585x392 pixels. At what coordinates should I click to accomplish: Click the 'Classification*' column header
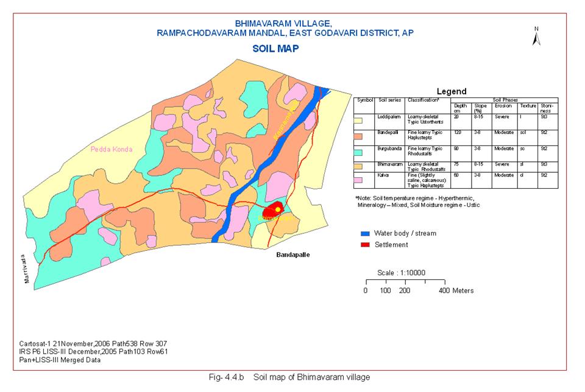coord(423,100)
